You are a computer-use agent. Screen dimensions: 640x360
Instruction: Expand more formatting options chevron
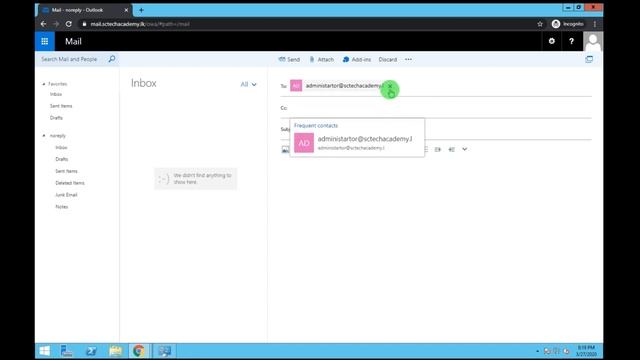click(464, 149)
